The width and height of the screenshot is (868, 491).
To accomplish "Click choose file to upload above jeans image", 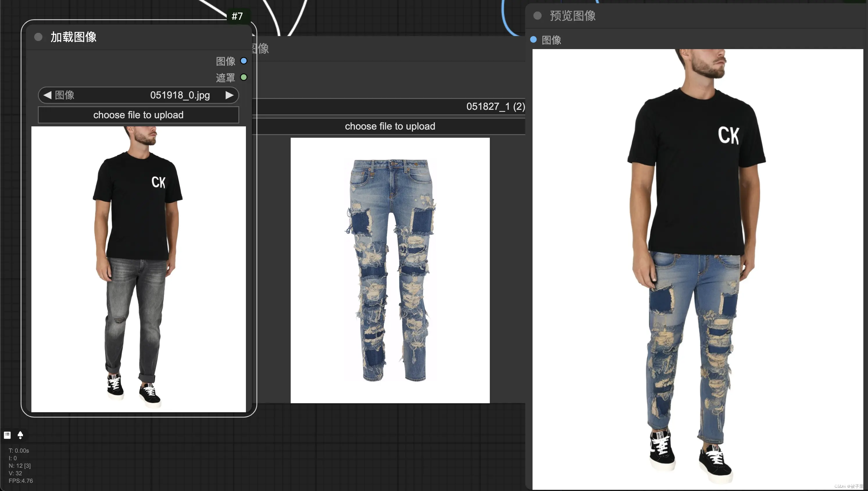I will pos(389,126).
